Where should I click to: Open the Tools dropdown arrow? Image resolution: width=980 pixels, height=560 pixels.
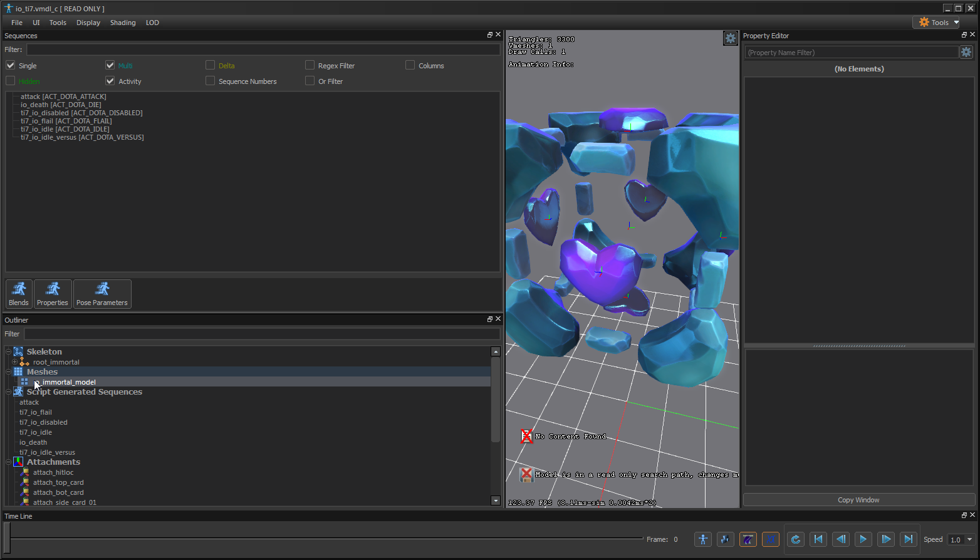[x=956, y=23]
